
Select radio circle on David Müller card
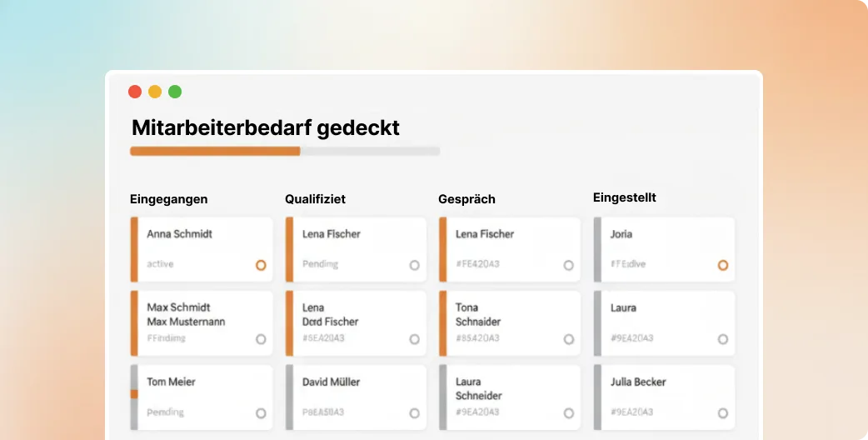[415, 413]
